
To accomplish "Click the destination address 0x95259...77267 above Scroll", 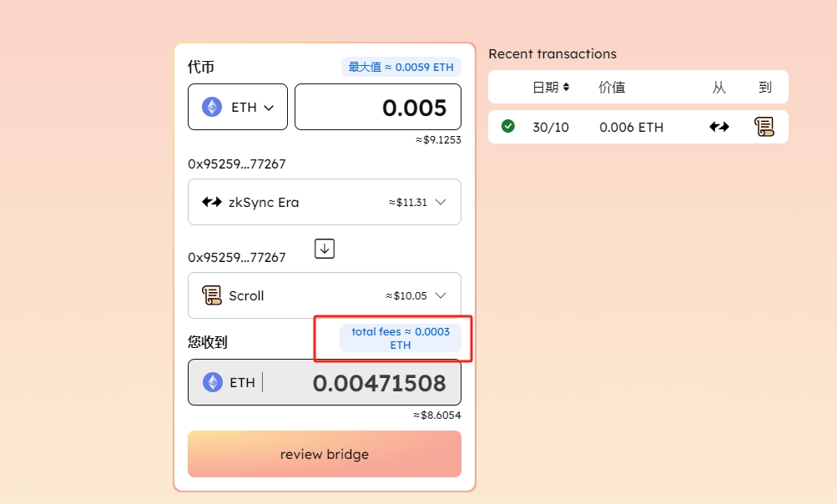I will (236, 257).
